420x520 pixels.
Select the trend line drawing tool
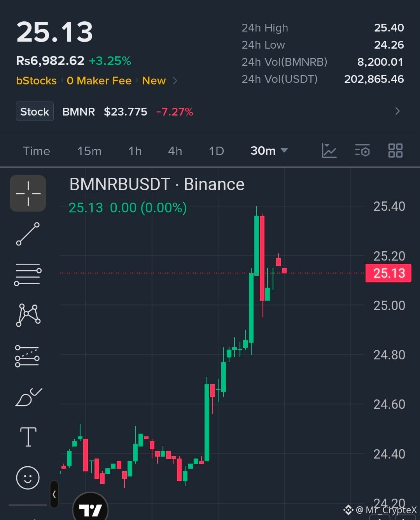click(x=28, y=234)
